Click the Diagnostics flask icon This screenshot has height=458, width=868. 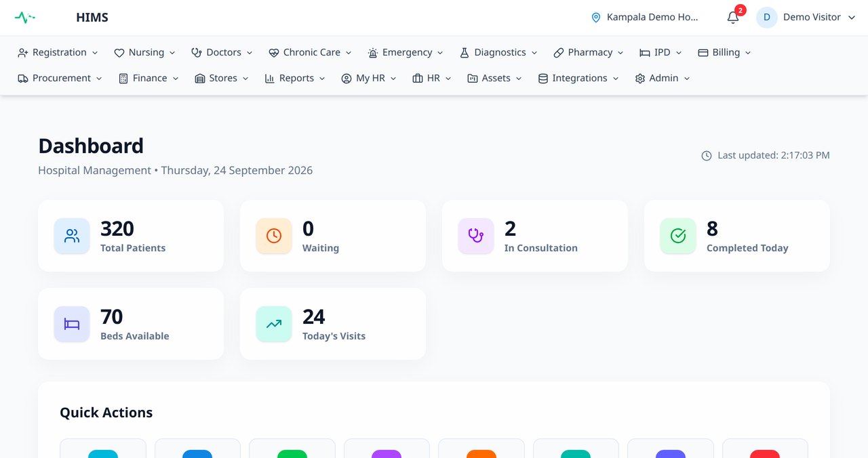coord(465,53)
